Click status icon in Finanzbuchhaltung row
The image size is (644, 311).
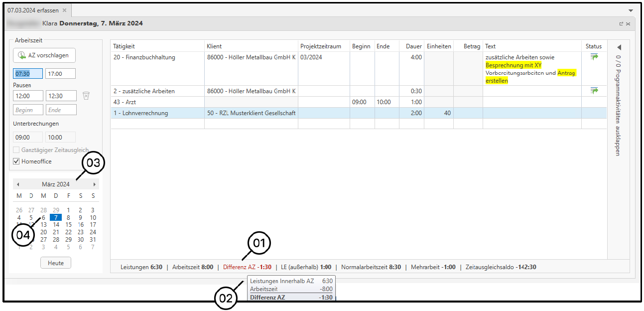pos(594,57)
